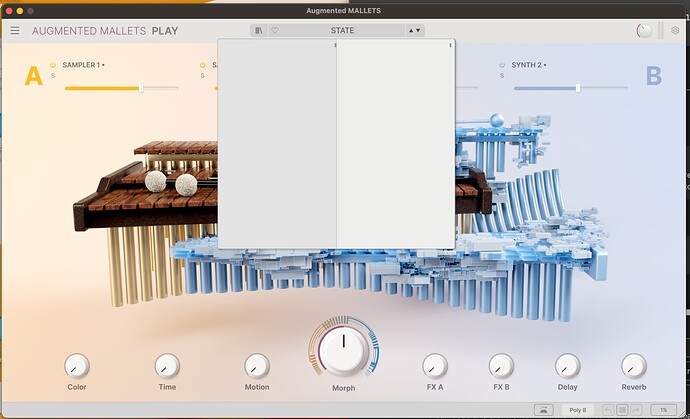Adjust the master volume knob
The height and width of the screenshot is (419, 690).
644,30
